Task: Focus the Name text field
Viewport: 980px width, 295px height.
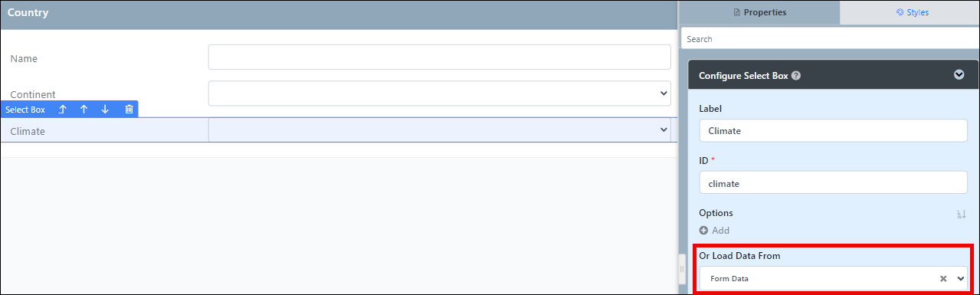Action: (440, 57)
